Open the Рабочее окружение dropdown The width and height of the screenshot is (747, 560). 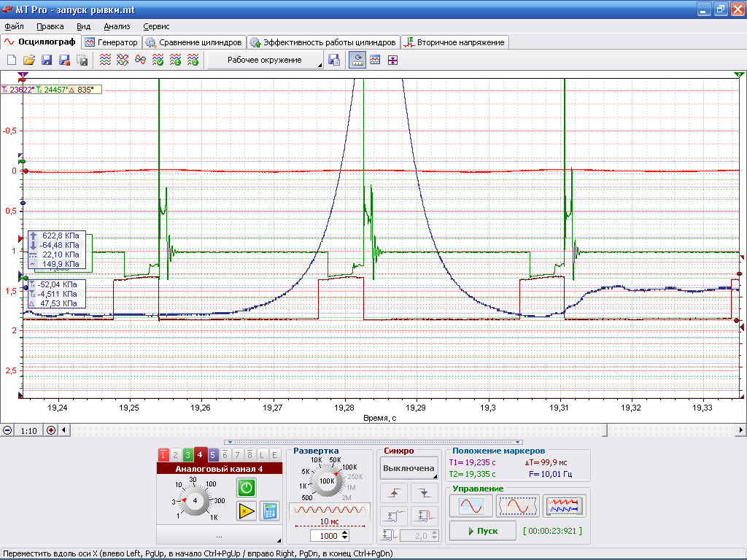point(266,60)
